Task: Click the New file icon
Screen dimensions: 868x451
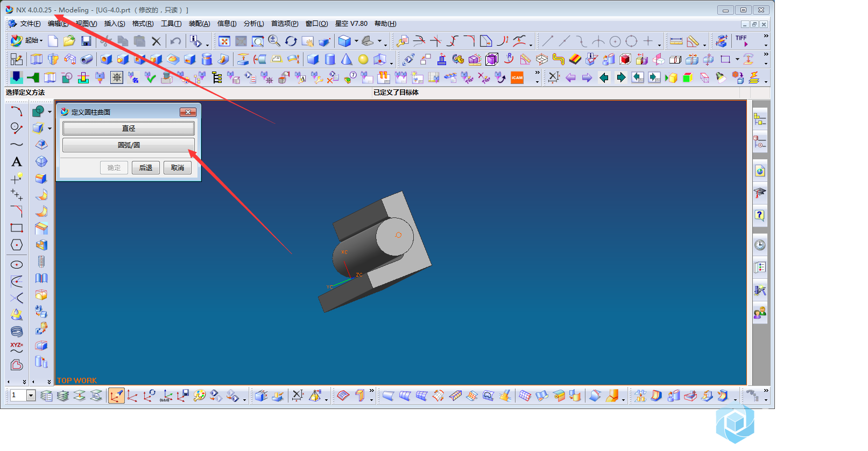Action: [x=53, y=41]
